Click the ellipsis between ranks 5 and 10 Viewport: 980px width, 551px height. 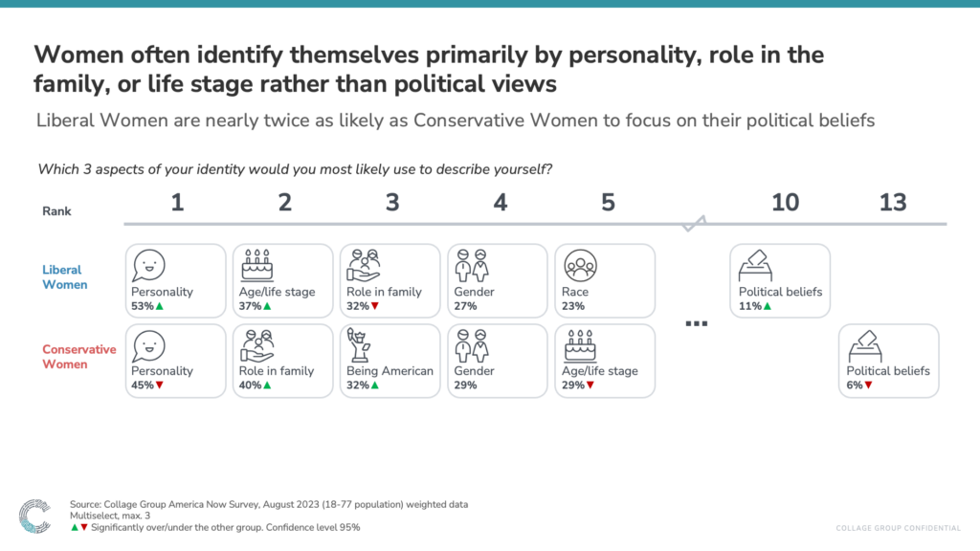click(x=697, y=323)
